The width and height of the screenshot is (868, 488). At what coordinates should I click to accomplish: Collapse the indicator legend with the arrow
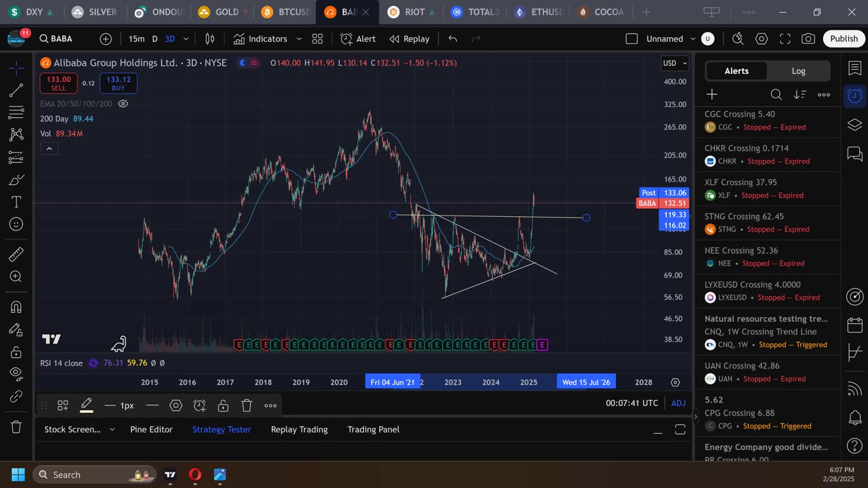(x=49, y=148)
